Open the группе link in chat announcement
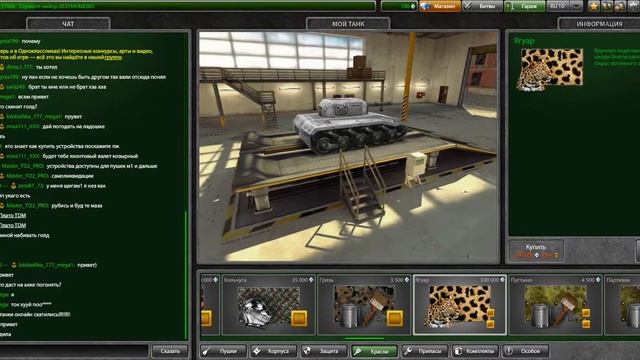The height and width of the screenshot is (360, 640). pyautogui.click(x=113, y=58)
